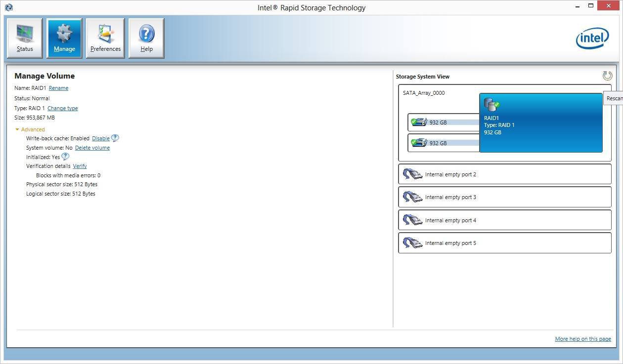Open the Preferences toolbar button

click(x=105, y=39)
